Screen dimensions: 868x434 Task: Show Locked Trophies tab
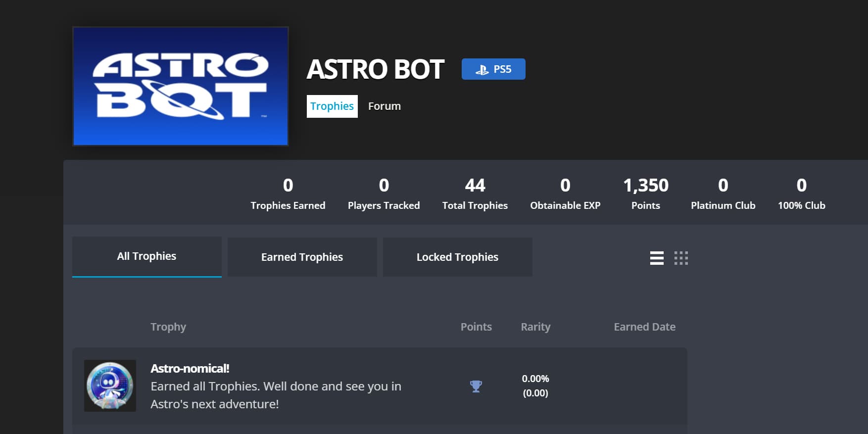point(458,257)
